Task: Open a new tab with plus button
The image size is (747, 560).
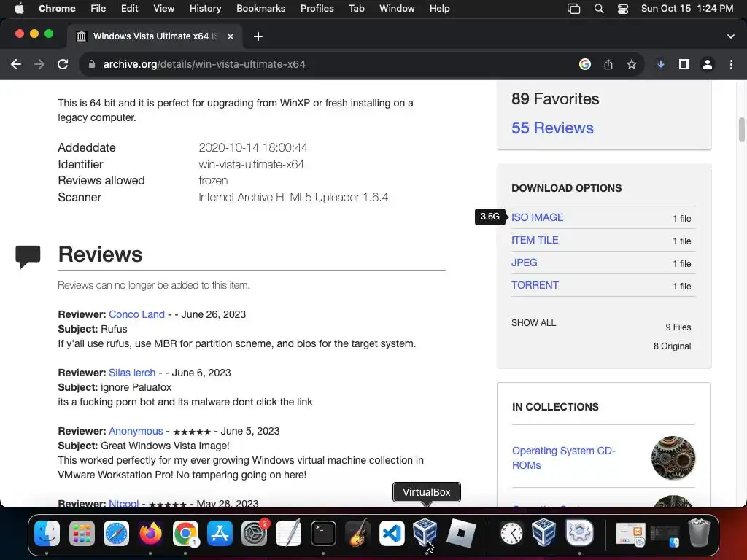Action: click(258, 36)
